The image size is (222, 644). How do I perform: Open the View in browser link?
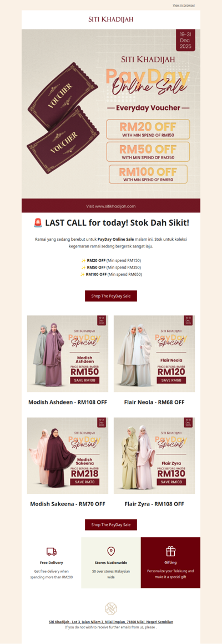pyautogui.click(x=184, y=6)
